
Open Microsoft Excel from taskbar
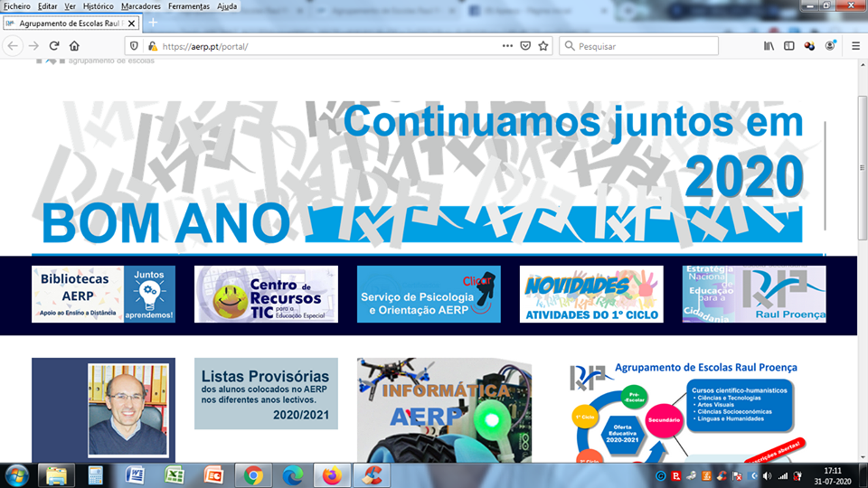tap(174, 476)
